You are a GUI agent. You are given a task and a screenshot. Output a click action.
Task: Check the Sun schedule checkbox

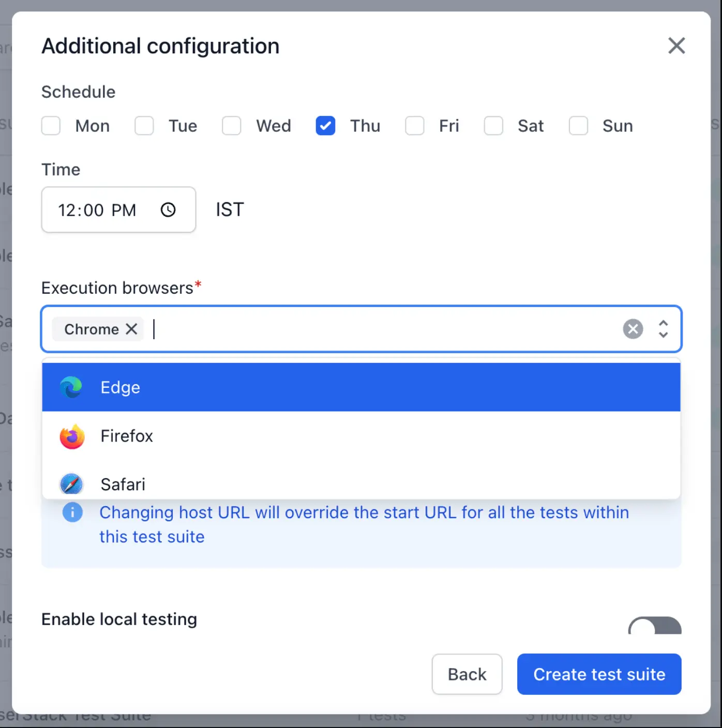[x=578, y=126]
